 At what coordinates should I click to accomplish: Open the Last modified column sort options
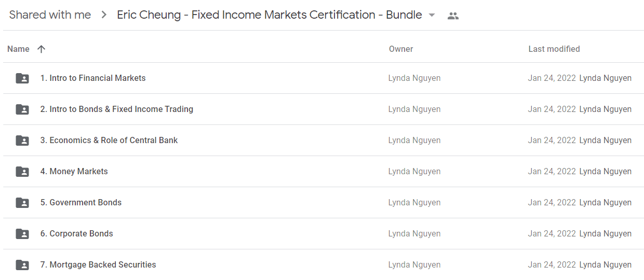(554, 49)
